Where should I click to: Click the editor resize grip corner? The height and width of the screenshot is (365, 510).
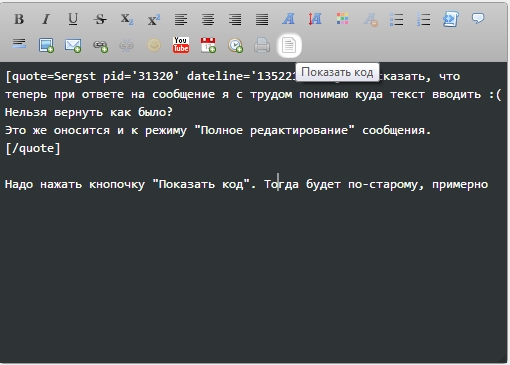point(504,359)
